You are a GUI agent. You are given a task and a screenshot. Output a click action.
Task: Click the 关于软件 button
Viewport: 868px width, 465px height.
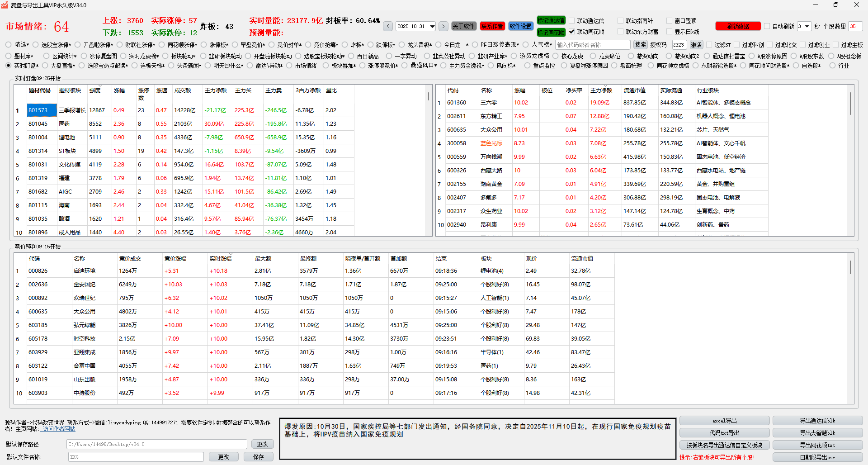(x=464, y=26)
